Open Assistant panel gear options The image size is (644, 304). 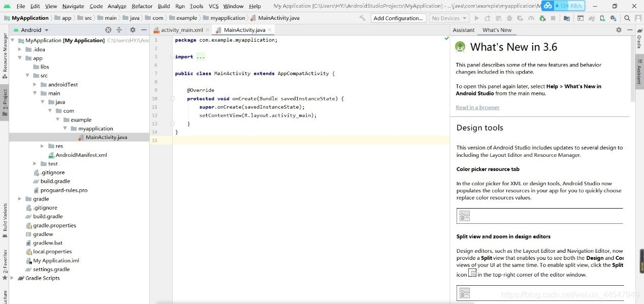(x=619, y=30)
